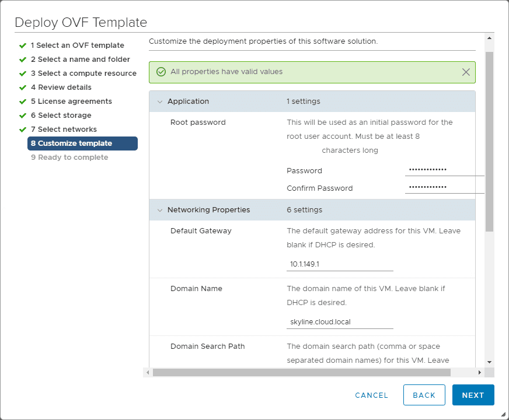Screen dimensions: 509x420
Task: Click the NEXT button
Action: click(473, 395)
